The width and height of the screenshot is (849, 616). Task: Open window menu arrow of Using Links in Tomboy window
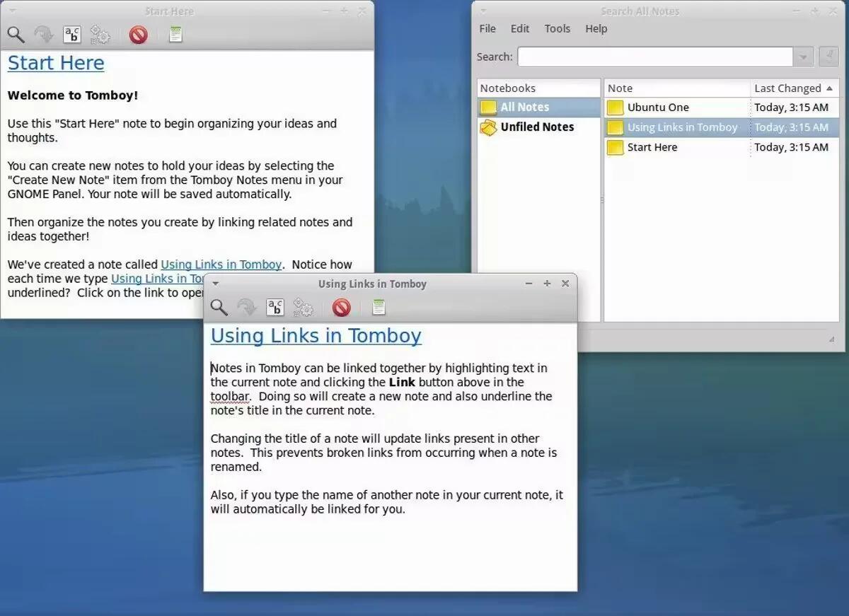pos(216,284)
